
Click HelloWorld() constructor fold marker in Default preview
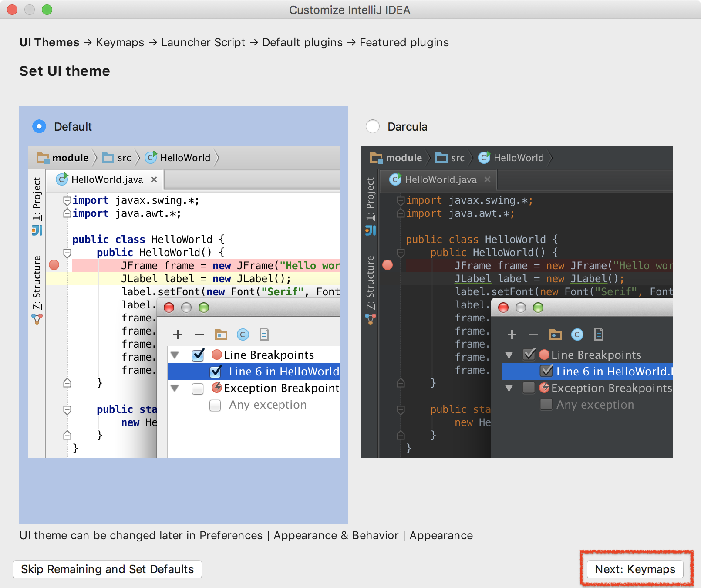[67, 253]
